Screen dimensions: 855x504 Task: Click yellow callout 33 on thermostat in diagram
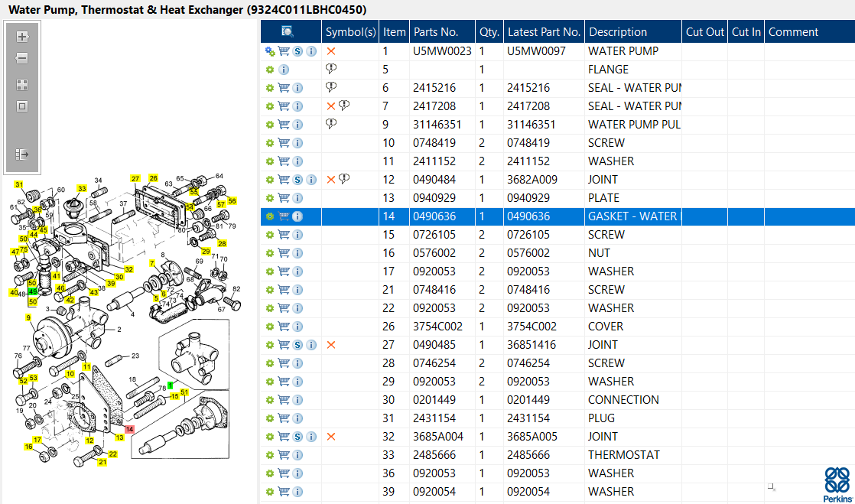[x=82, y=189]
